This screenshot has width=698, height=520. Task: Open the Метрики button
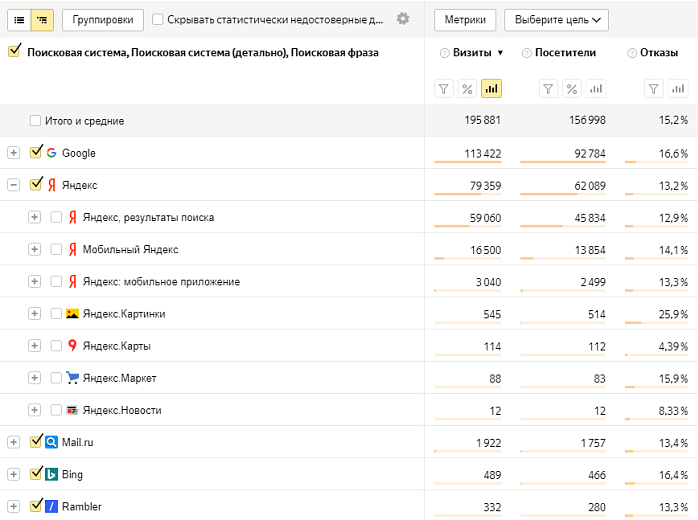pos(465,19)
